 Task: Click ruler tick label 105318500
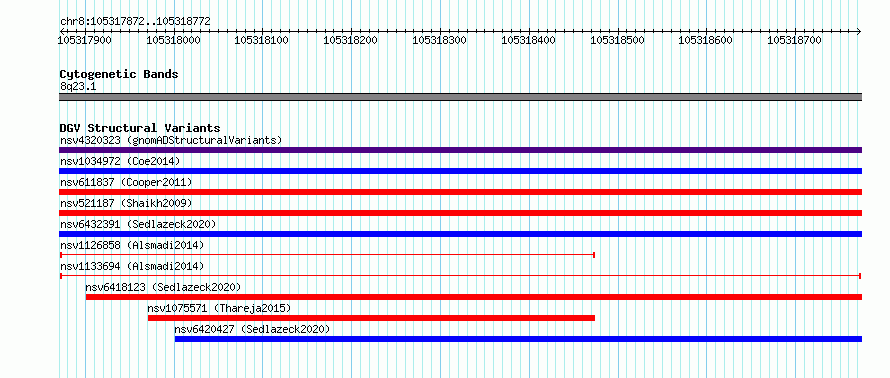click(618, 40)
